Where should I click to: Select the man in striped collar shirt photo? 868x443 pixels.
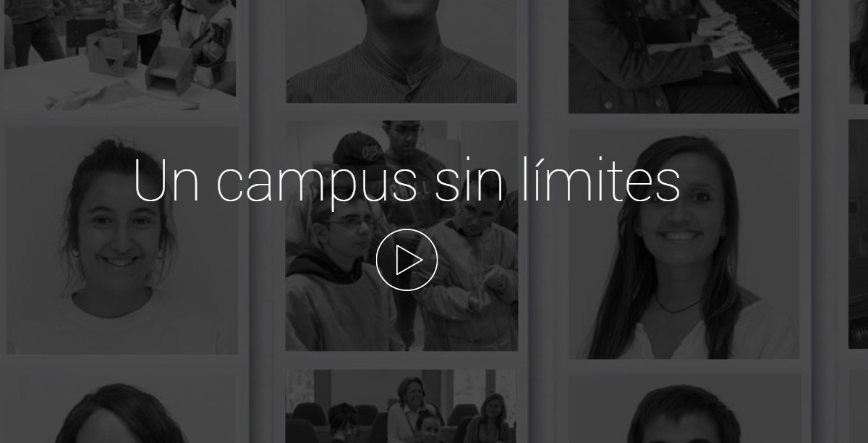click(401, 51)
